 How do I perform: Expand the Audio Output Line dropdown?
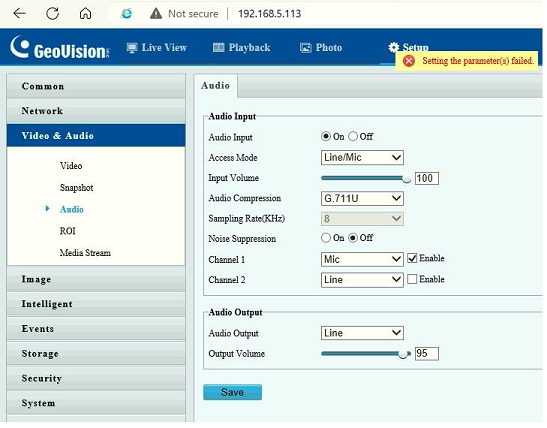click(362, 333)
